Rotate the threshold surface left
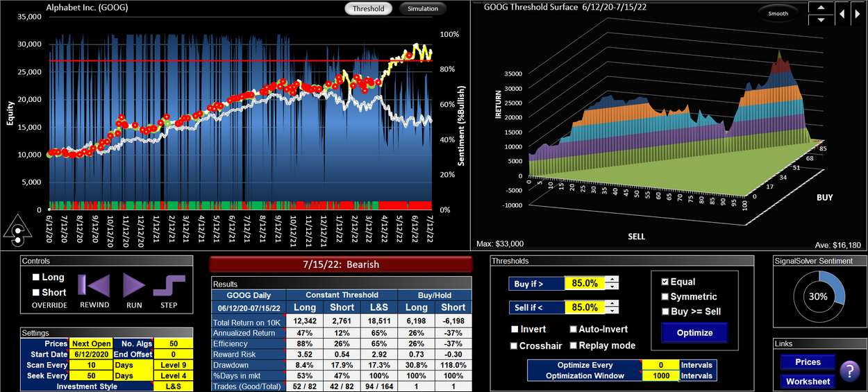868x392 pixels. (x=841, y=13)
